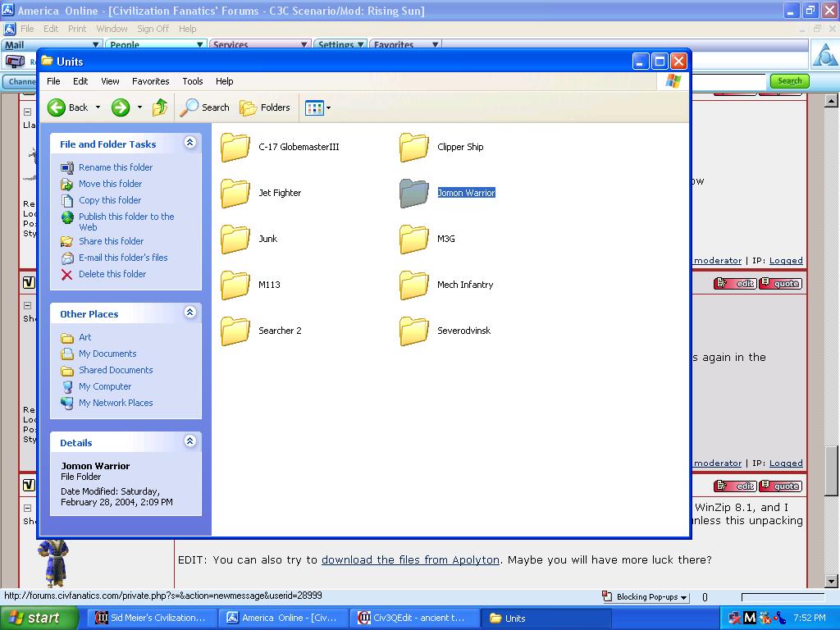Switch to Civ3QEdit taskbar item

pos(413,619)
